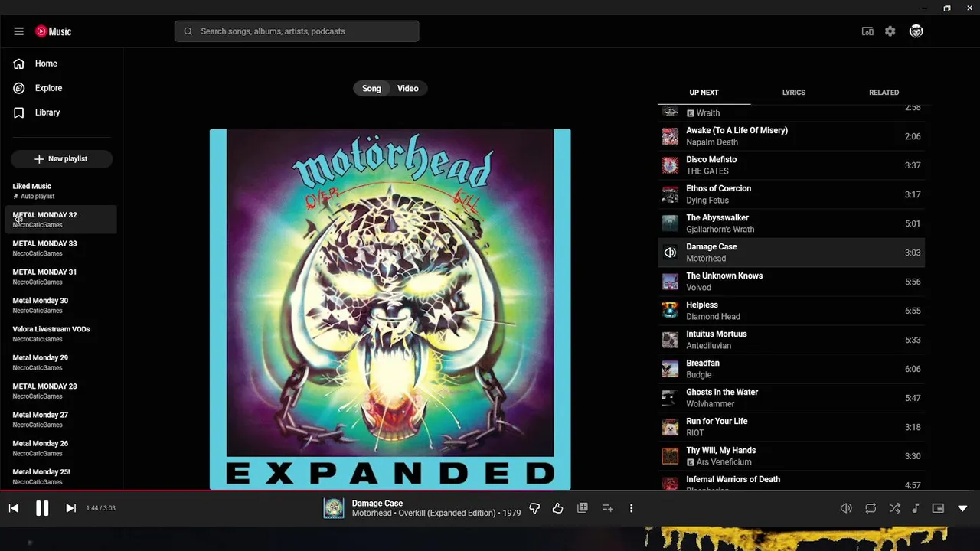Open the METAL MONDAY 33 playlist
Viewport: 980px width, 551px height.
click(61, 248)
